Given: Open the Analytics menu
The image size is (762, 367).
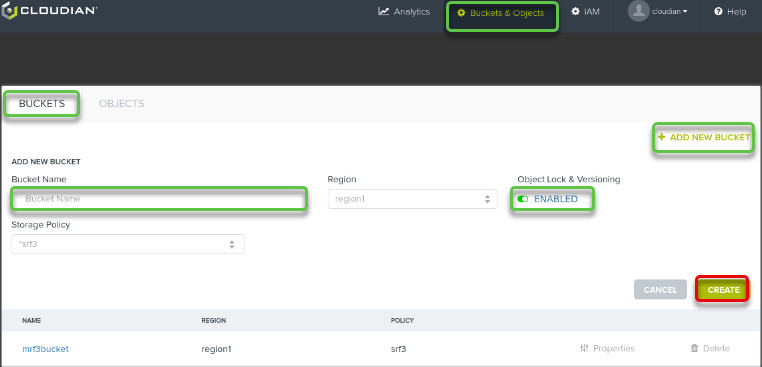Looking at the screenshot, I should click(x=404, y=12).
